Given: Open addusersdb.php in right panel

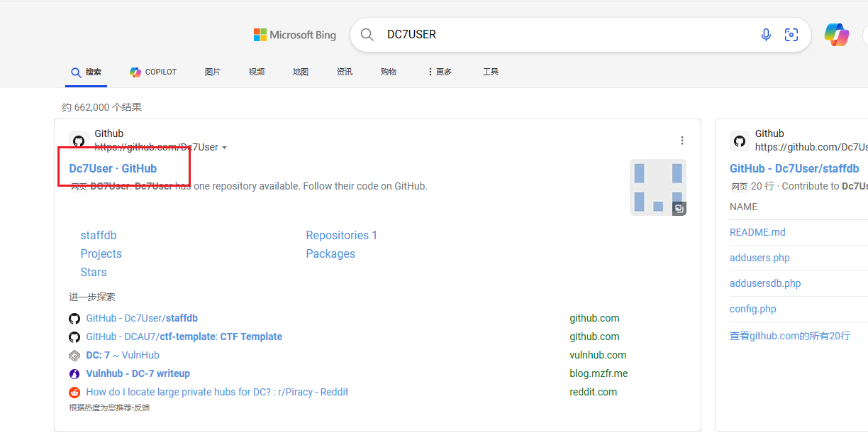Looking at the screenshot, I should click(765, 283).
